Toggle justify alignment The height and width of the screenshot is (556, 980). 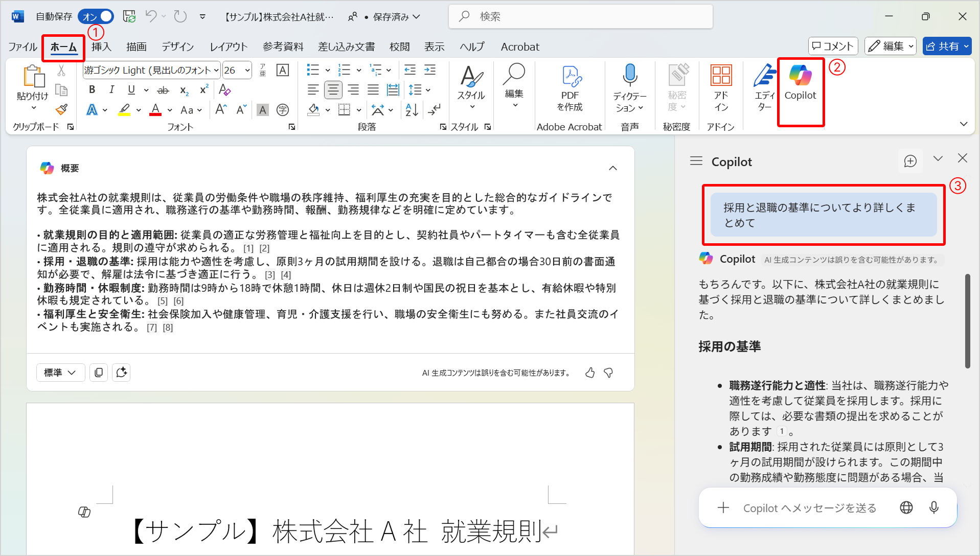pos(373,90)
